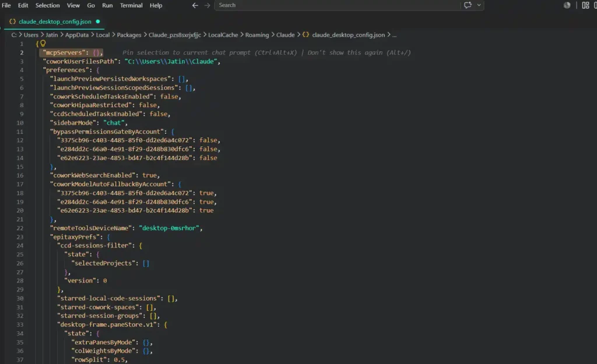Open the LocalCache breadcrumb segment
The height and width of the screenshot is (364, 597).
coord(223,35)
